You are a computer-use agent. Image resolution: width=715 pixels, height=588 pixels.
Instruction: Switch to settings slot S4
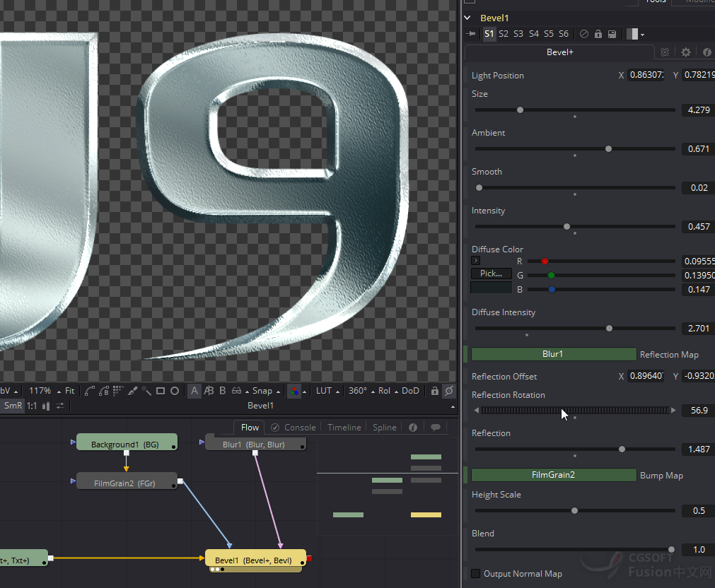534,34
